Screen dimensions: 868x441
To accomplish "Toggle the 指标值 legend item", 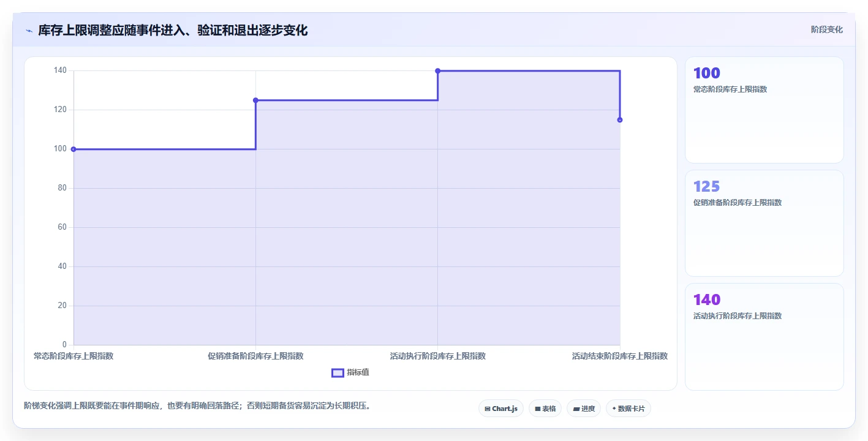I will point(350,372).
